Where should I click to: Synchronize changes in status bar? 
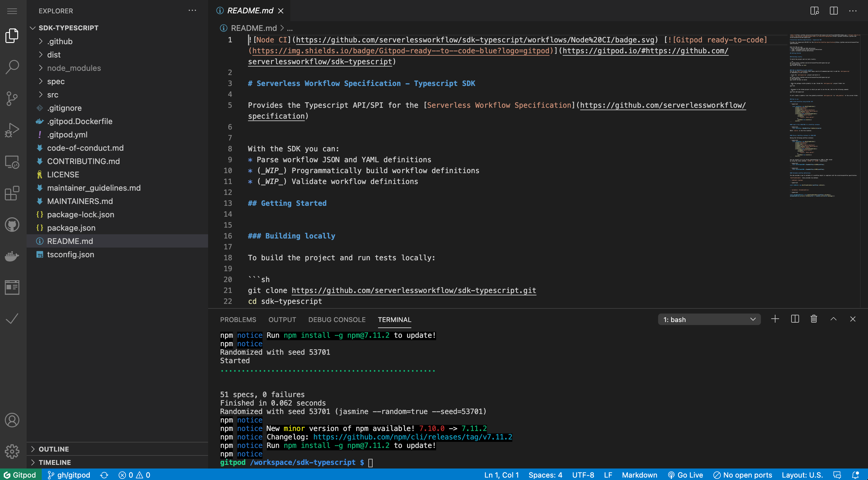pos(104,475)
